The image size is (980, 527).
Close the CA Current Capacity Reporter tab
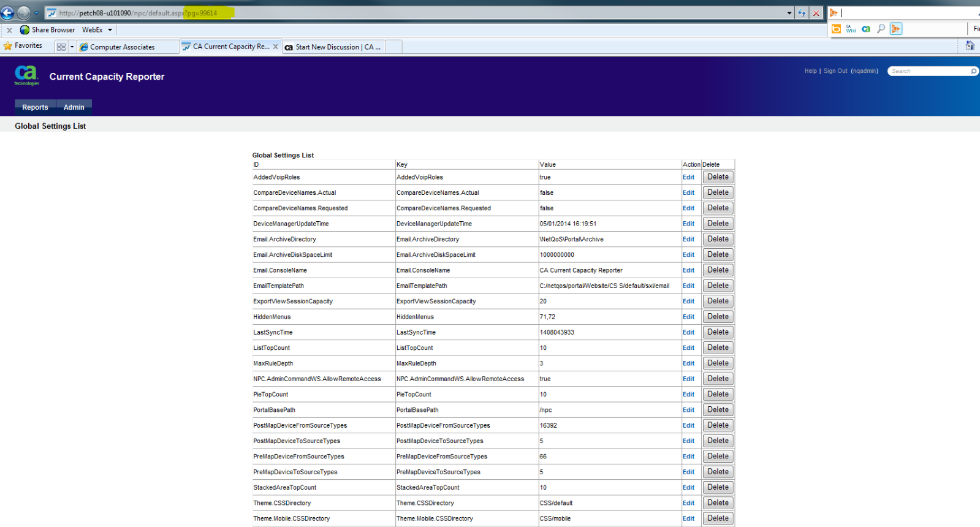click(x=275, y=47)
